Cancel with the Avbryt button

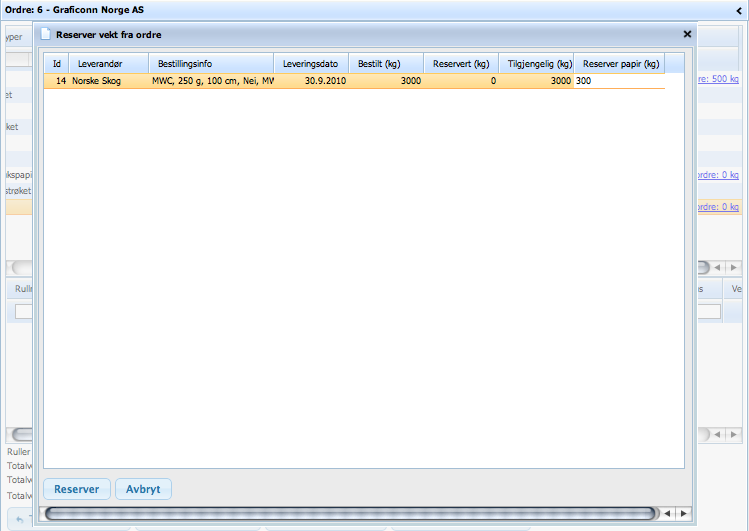(143, 489)
